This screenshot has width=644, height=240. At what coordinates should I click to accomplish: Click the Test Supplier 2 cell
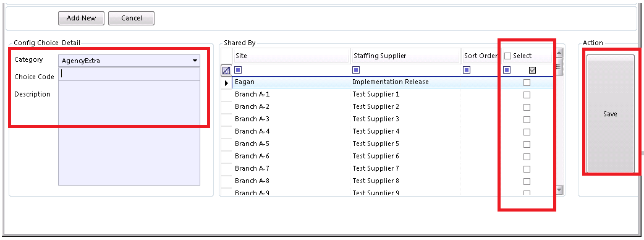coord(405,107)
